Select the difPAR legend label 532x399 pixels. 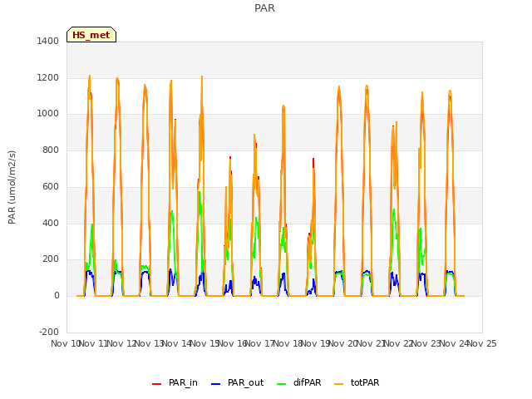coord(307,382)
